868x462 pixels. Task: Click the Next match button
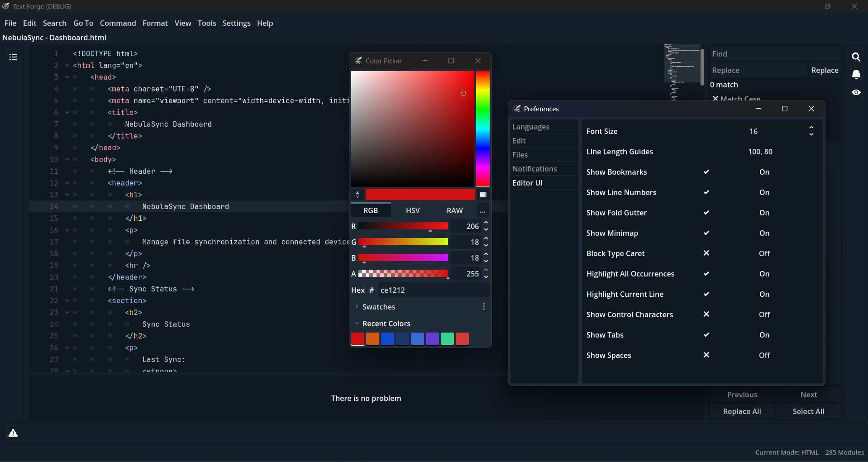pyautogui.click(x=808, y=395)
